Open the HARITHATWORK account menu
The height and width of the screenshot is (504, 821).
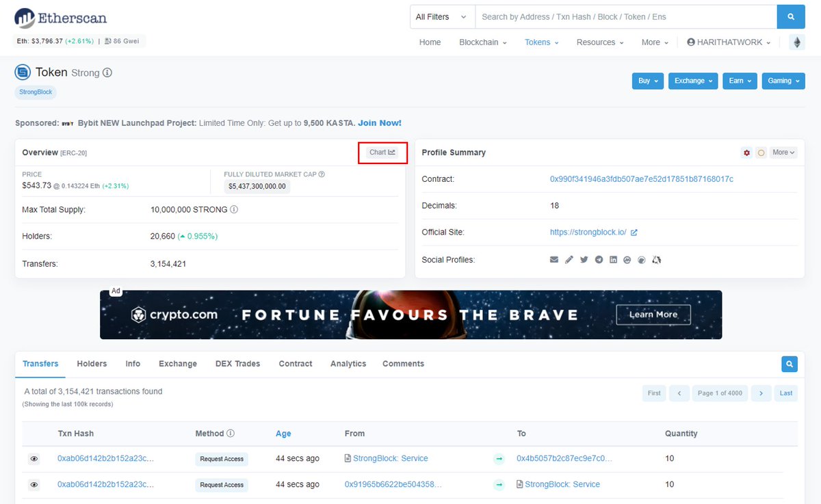pyautogui.click(x=729, y=42)
